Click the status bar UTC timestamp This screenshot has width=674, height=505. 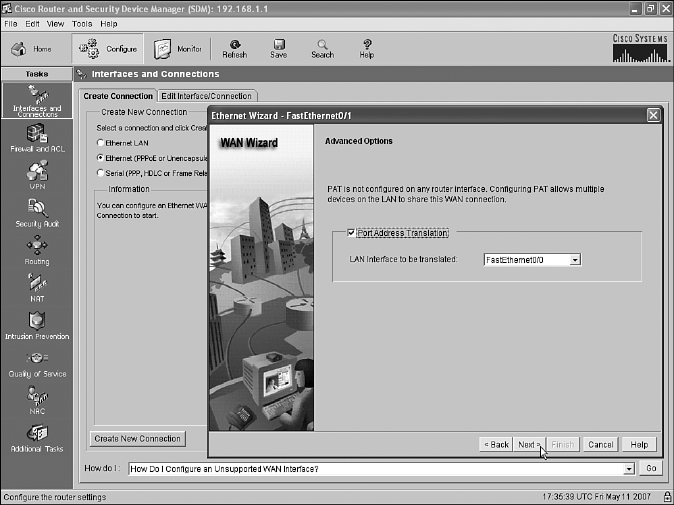[596, 497]
